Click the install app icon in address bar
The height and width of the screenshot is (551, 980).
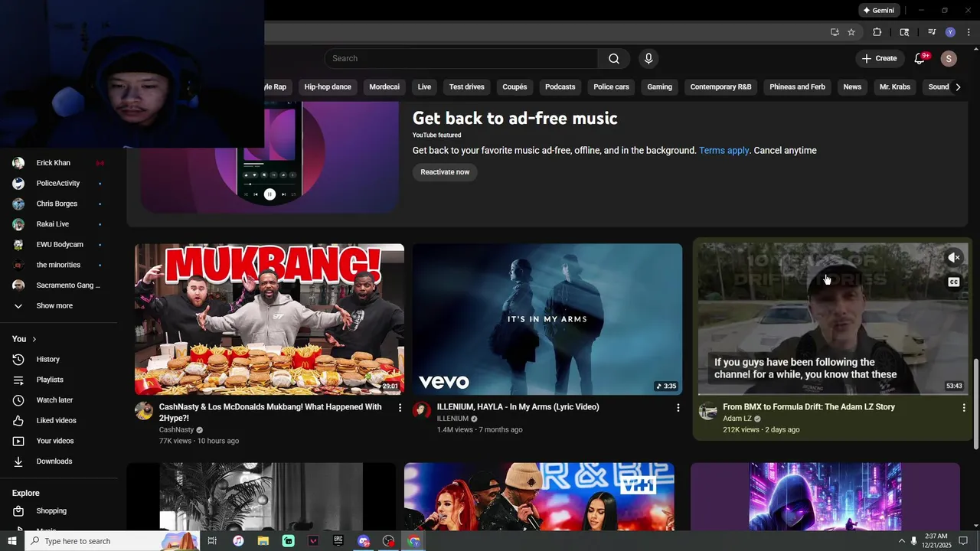click(835, 32)
